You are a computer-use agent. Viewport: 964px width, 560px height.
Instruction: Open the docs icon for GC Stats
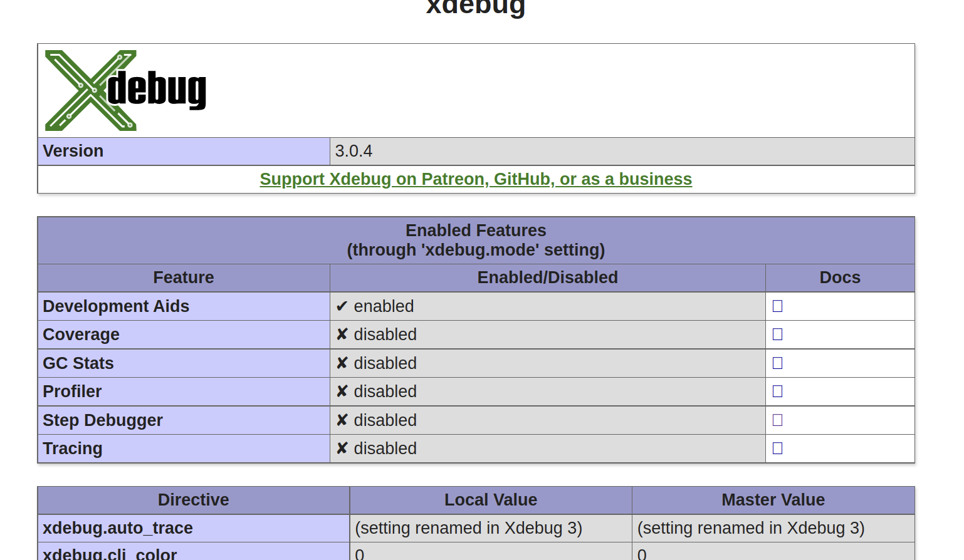point(777,363)
